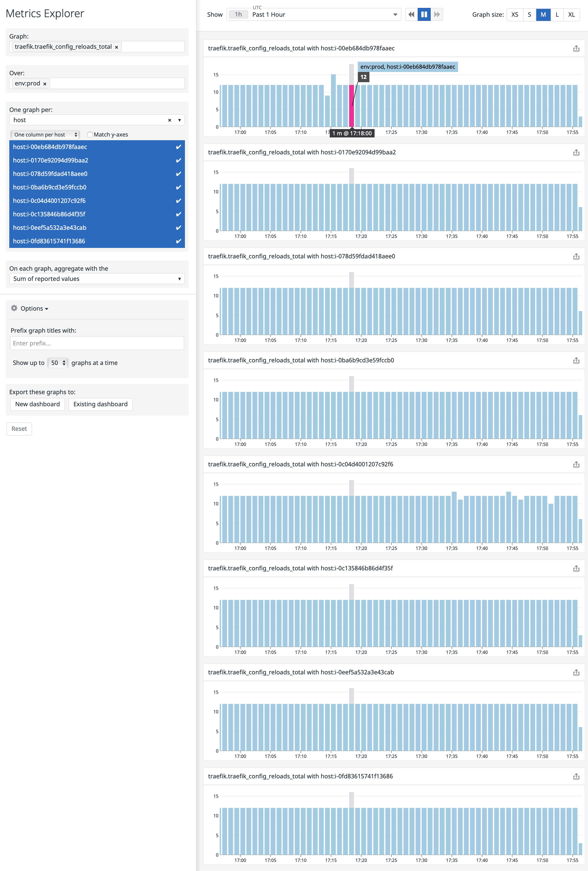588x871 pixels.
Task: Enable Match y-axes checkbox
Action: [90, 135]
